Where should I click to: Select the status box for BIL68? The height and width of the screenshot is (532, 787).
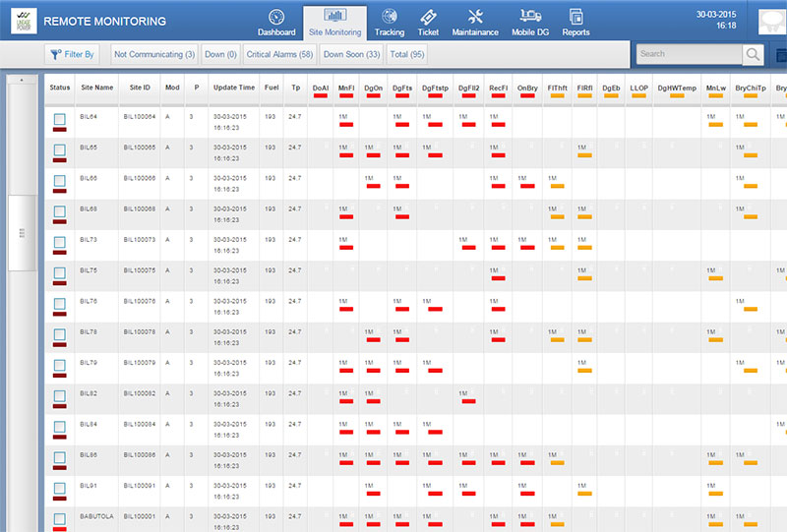(x=60, y=211)
